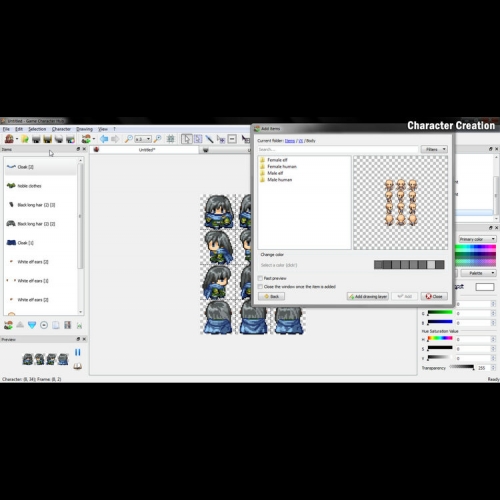Click the open book icon in Preview panel

click(78, 366)
